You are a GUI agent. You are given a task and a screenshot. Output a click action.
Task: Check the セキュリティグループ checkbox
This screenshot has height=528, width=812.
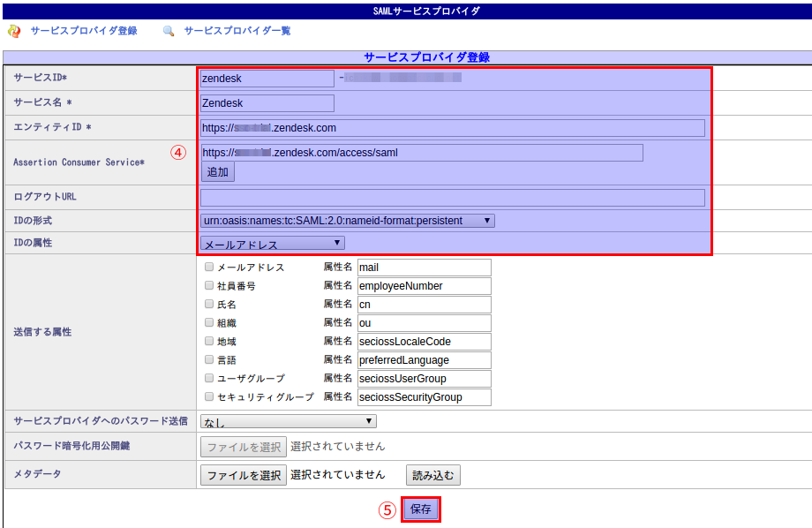(x=209, y=396)
